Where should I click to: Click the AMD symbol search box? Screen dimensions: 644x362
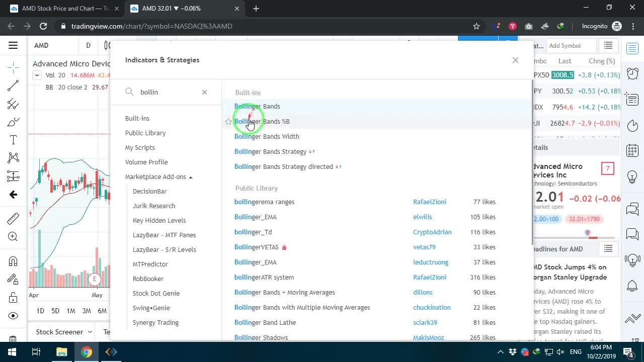click(53, 45)
